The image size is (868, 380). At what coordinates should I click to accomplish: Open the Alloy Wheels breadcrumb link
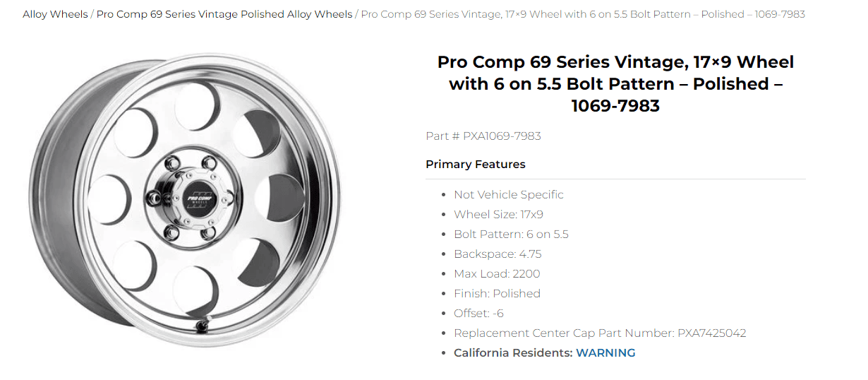click(55, 14)
